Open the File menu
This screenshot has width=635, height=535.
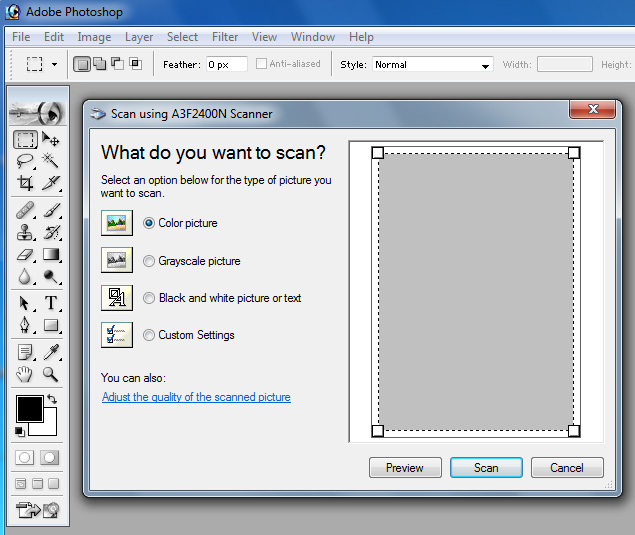click(21, 37)
